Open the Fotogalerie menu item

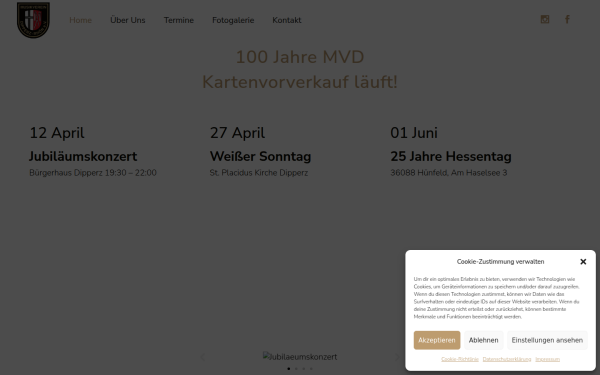coord(233,20)
